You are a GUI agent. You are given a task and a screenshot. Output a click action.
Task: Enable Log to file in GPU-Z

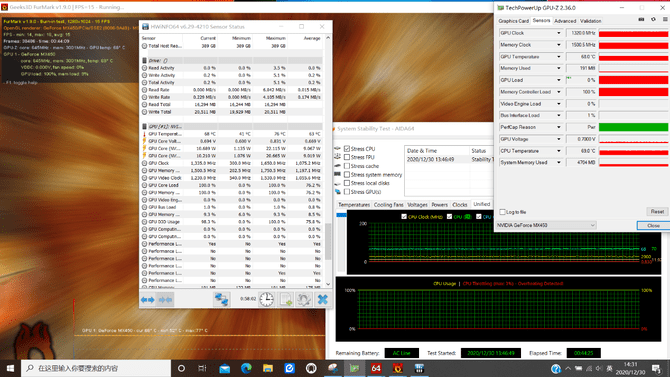click(502, 212)
